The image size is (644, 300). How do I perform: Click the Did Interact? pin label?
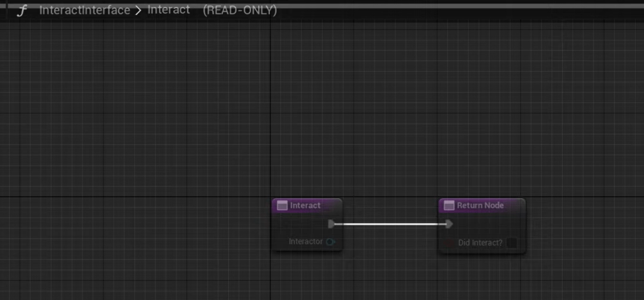point(480,243)
